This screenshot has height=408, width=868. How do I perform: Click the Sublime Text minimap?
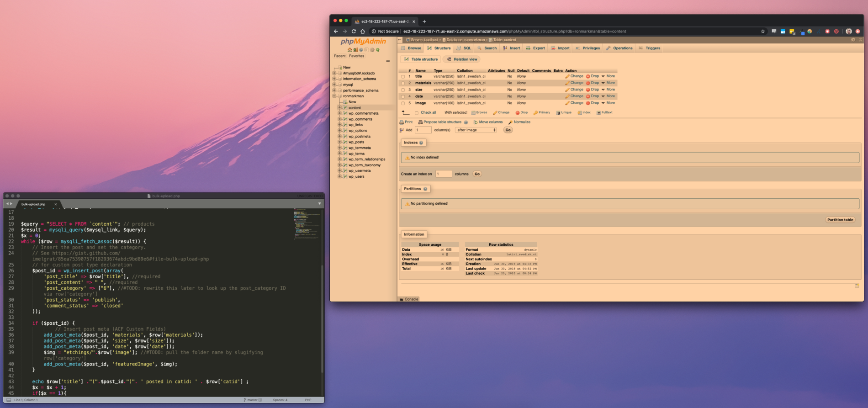[307, 224]
